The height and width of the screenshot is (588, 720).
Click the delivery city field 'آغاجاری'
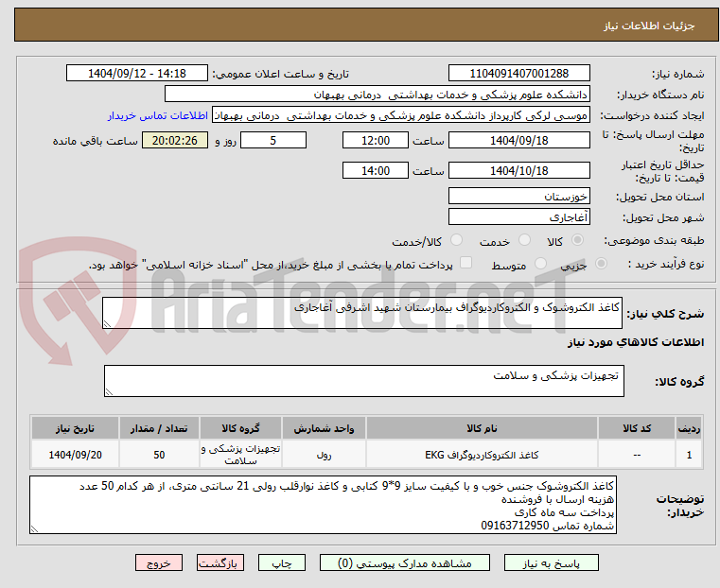pos(518,216)
